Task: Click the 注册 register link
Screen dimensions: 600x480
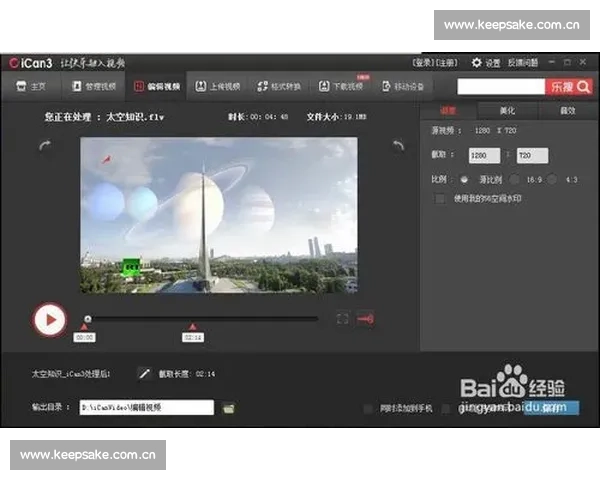Action: 447,63
